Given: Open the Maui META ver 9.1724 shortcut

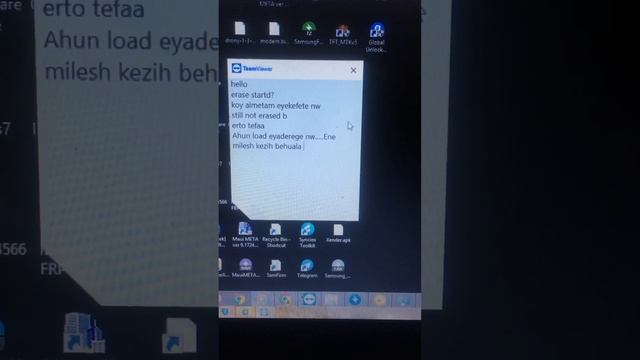Looking at the screenshot, I should pos(245,235).
